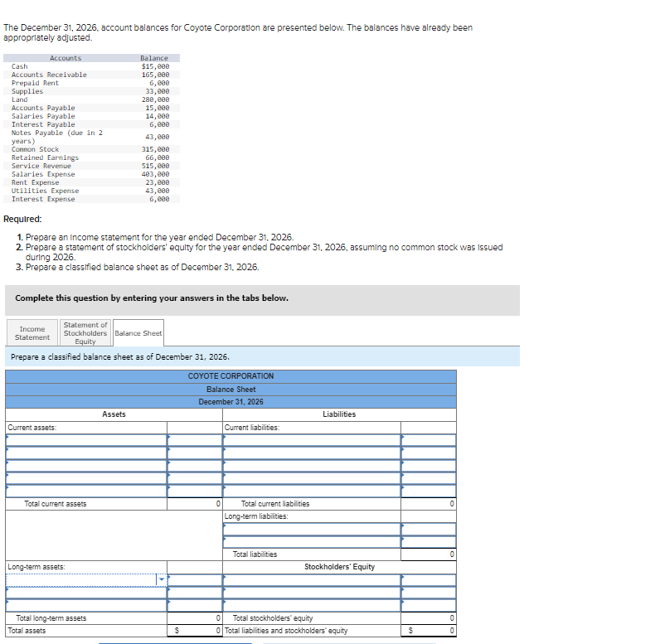Select the fifth current assets account name cell
The image size is (660, 644).
[86, 491]
